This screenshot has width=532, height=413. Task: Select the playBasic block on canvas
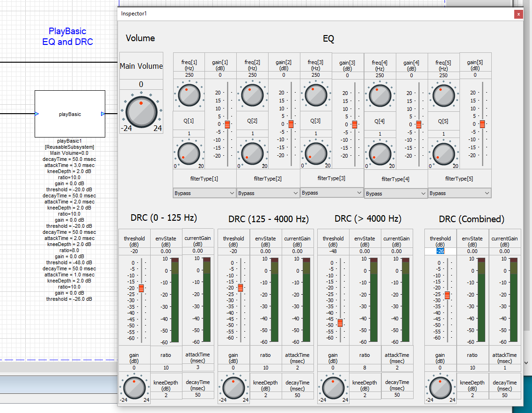pyautogui.click(x=70, y=114)
